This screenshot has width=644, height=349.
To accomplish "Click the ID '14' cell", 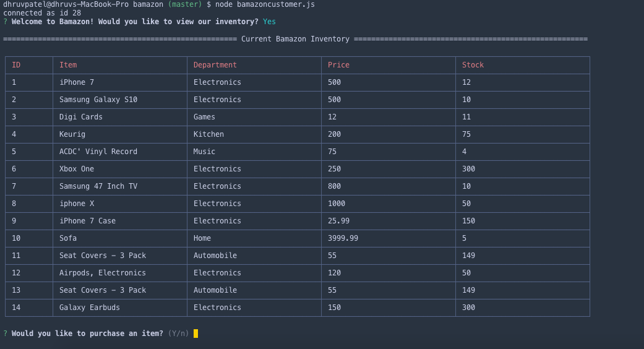I will click(16, 308).
